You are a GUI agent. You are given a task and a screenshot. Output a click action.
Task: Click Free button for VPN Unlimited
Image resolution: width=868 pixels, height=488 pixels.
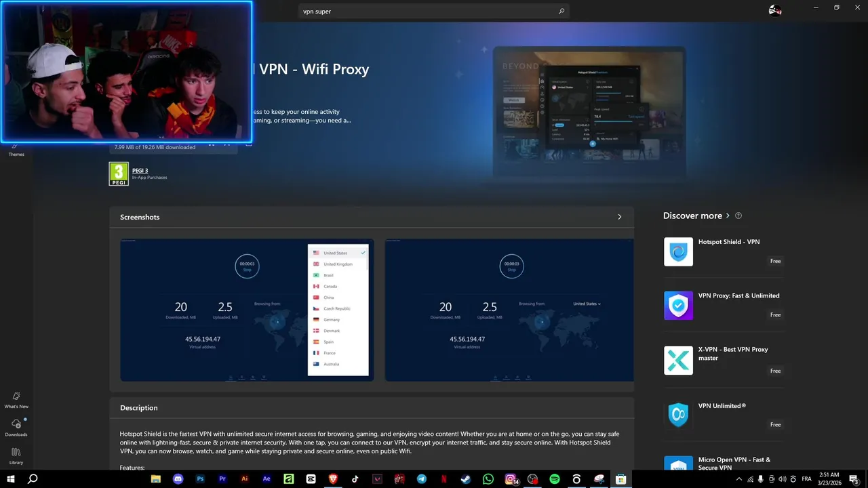[x=775, y=424]
